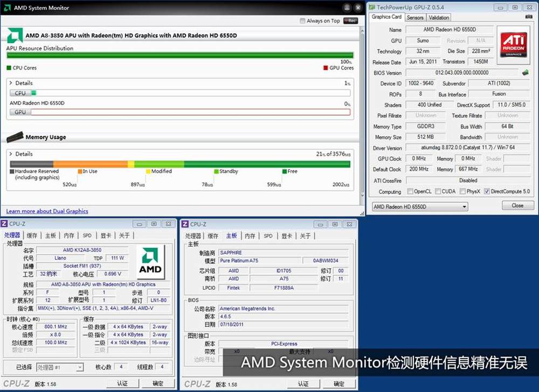Screen dimensions: 539x392
Task: Uncheck the DirectCompute 5.0 checkbox
Action: [487, 191]
